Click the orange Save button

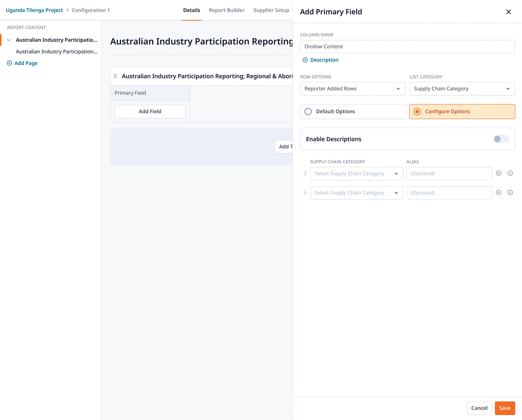pos(505,408)
